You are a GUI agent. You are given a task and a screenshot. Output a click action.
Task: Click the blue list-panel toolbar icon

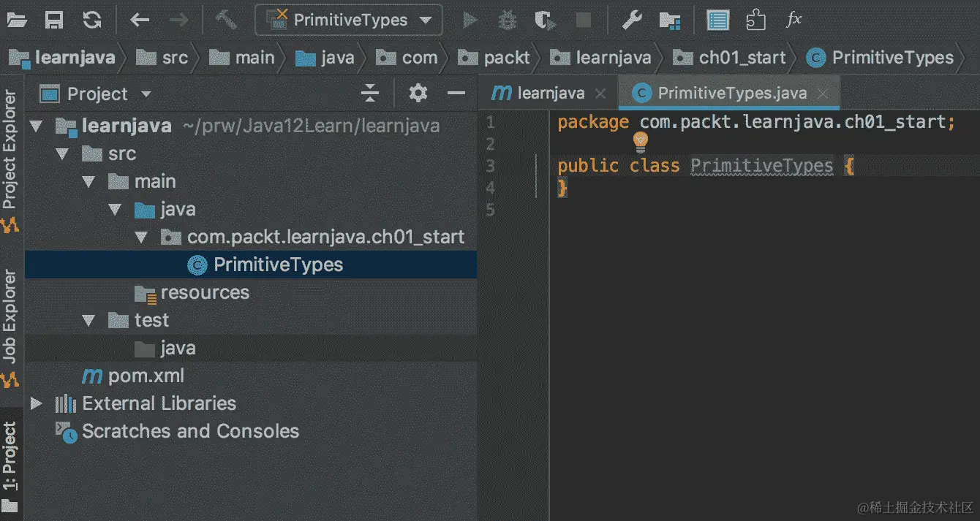click(718, 20)
